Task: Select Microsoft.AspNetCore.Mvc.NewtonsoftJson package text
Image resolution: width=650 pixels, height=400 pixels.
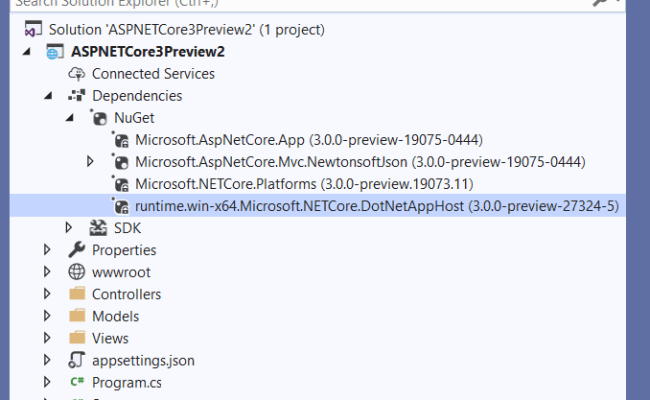Action: pyautogui.click(x=360, y=162)
